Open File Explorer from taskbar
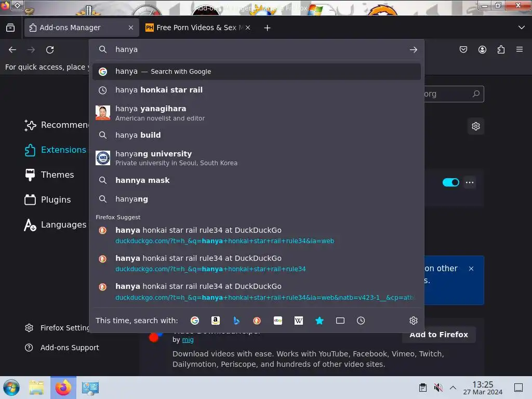The width and height of the screenshot is (532, 399). [36, 388]
